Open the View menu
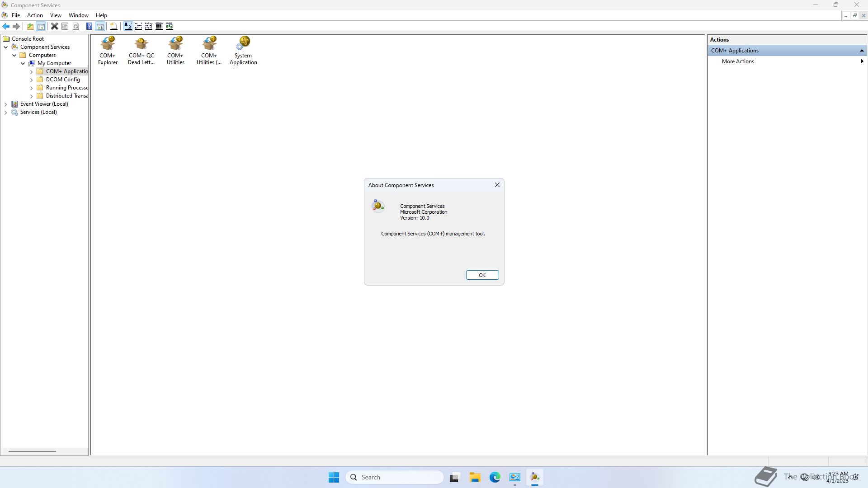Screen dimensions: 868x488 pyautogui.click(x=56, y=15)
